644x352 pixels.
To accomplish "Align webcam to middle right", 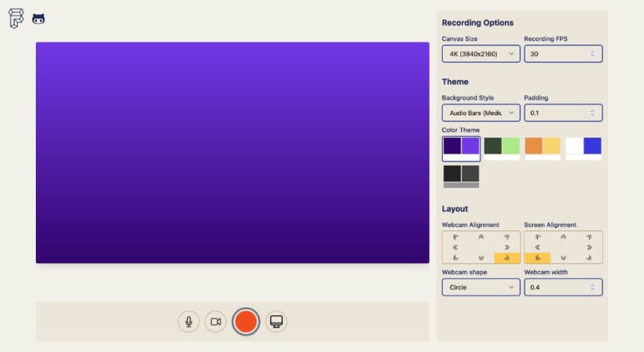I will (507, 247).
